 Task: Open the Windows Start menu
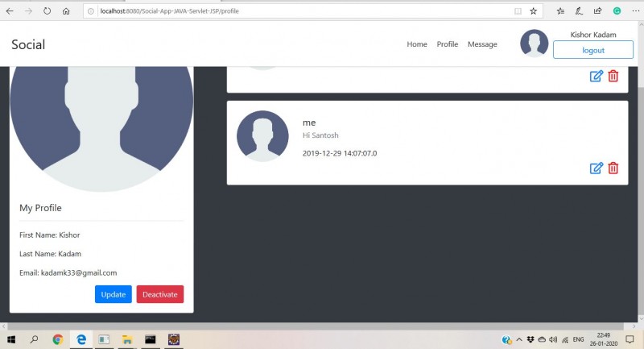[11, 339]
